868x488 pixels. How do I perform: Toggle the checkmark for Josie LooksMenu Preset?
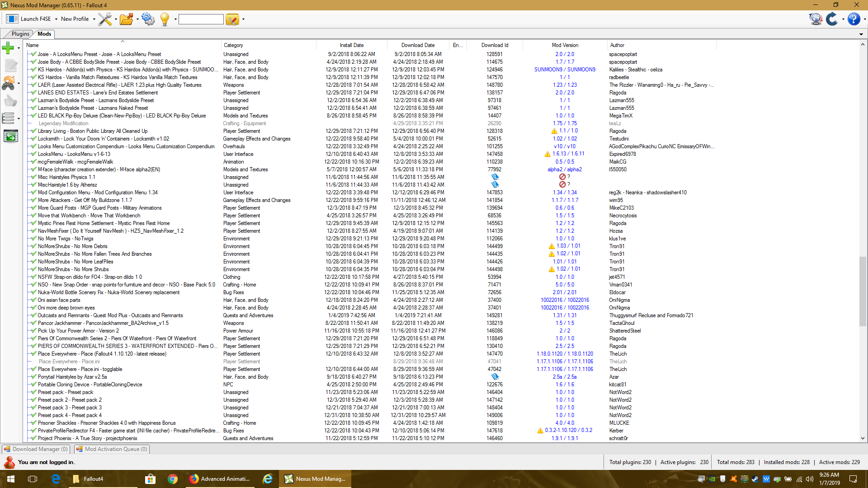[x=33, y=54]
